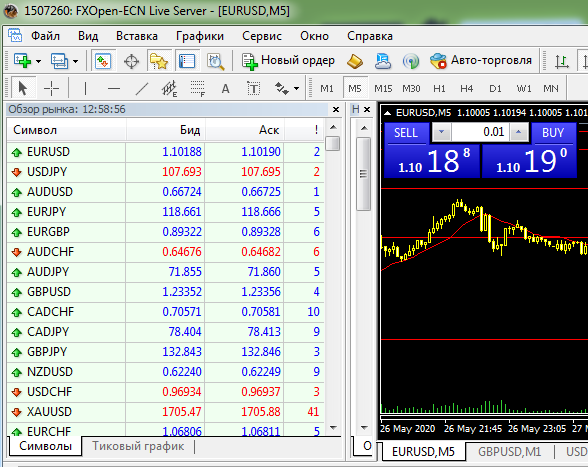Toggle the Navigator folder-star icon
588x467 pixels.
pyautogui.click(x=159, y=61)
